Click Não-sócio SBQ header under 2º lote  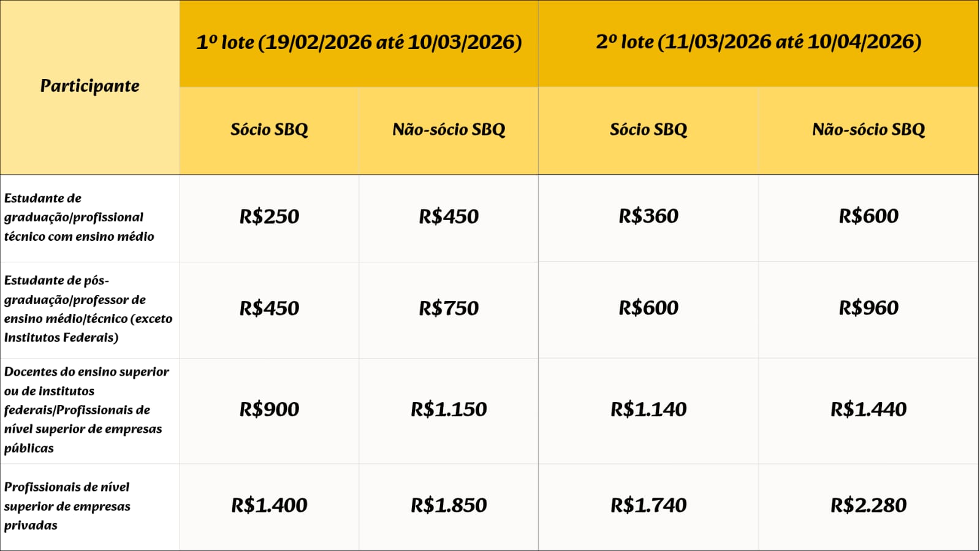point(868,129)
